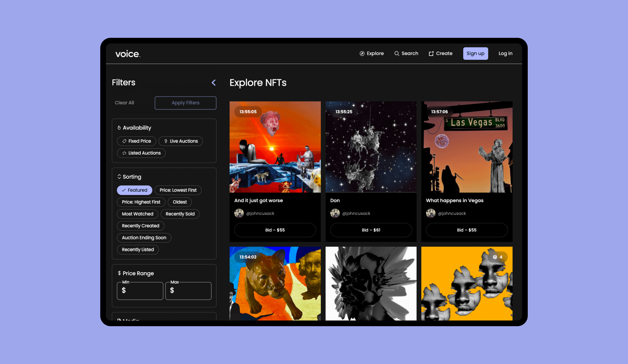Click the Don title text
This screenshot has width=628, height=364.
coord(335,201)
